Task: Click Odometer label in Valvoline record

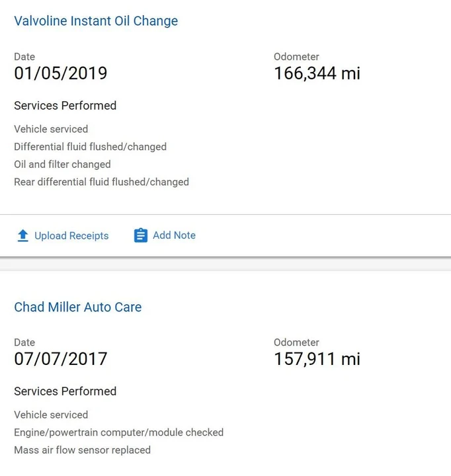Action: 296,57
